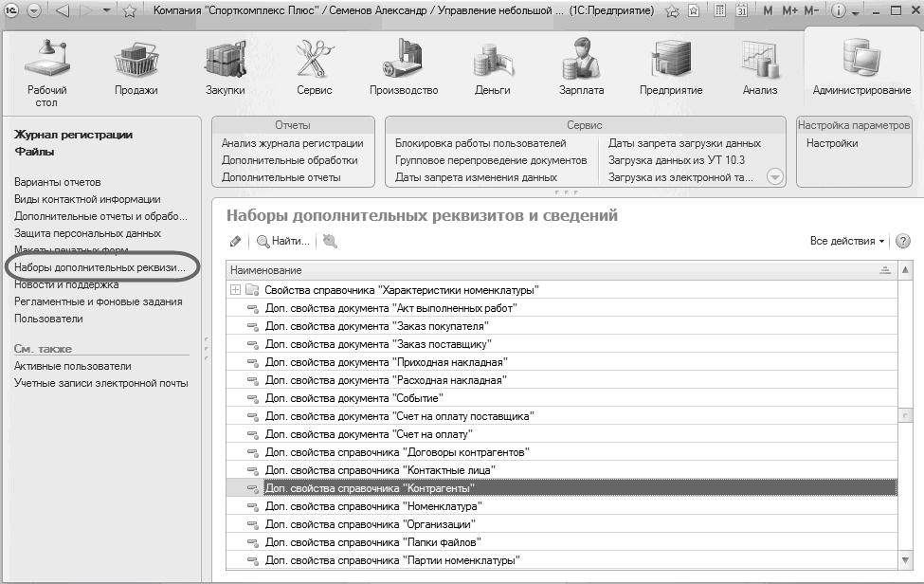Open Блокировка работы пользователей command
This screenshot has height=584, width=924.
pos(480,143)
